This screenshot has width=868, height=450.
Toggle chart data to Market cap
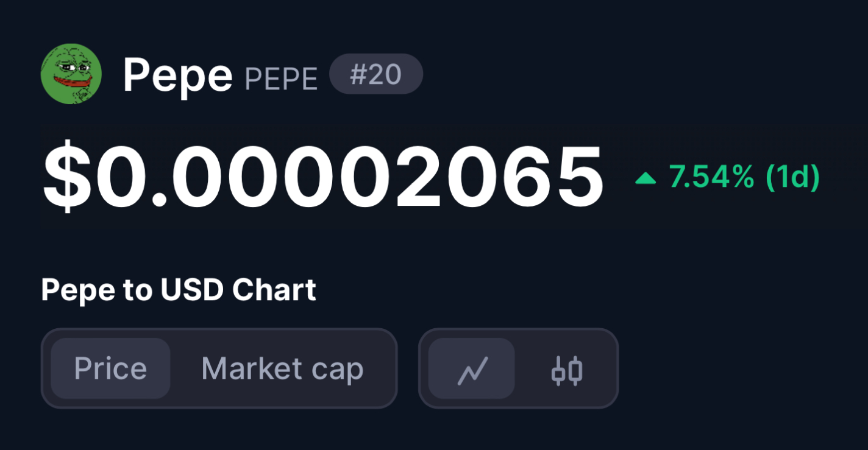[x=282, y=368]
